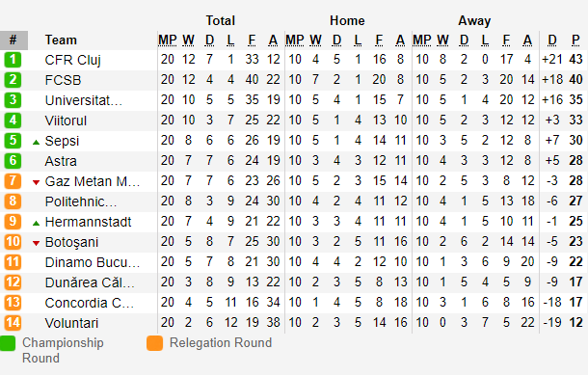Sort by the P points column header

tap(575, 40)
